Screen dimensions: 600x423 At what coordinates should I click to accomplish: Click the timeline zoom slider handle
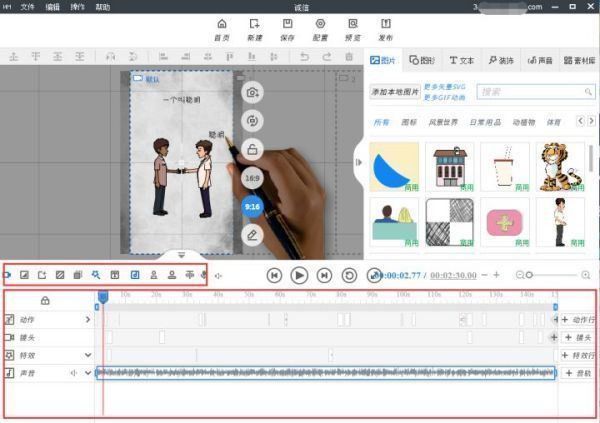[x=529, y=275]
